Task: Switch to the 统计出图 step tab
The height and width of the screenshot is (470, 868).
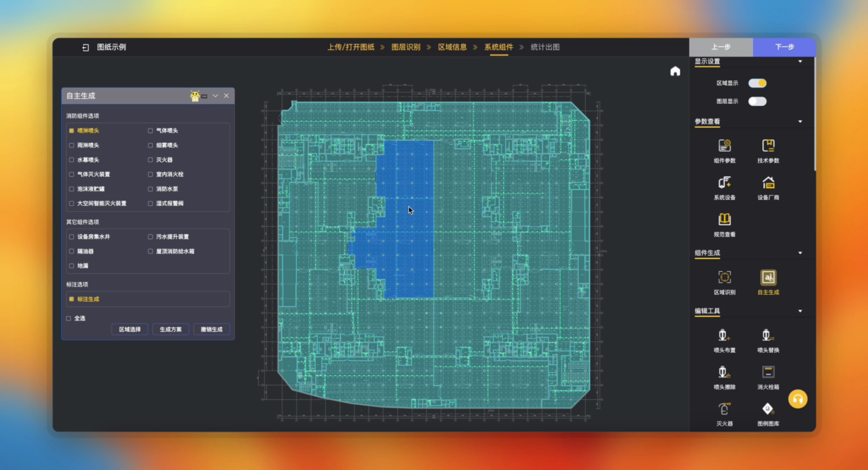Action: (545, 47)
